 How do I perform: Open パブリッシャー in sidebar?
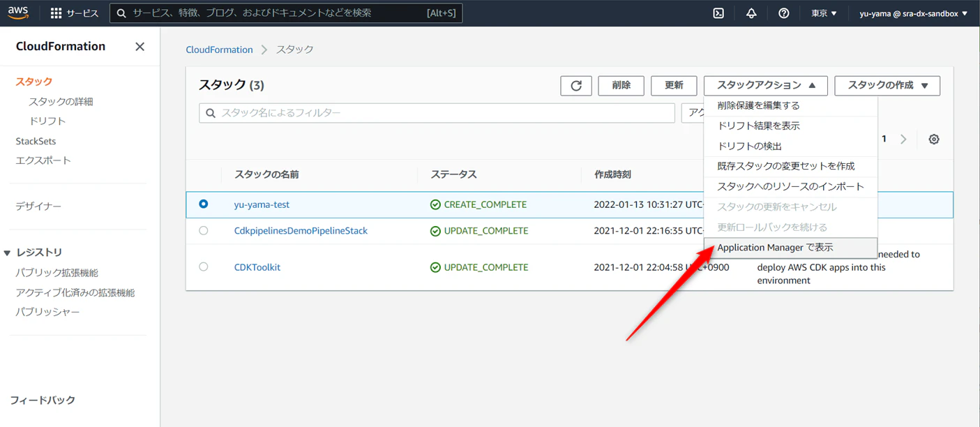47,312
